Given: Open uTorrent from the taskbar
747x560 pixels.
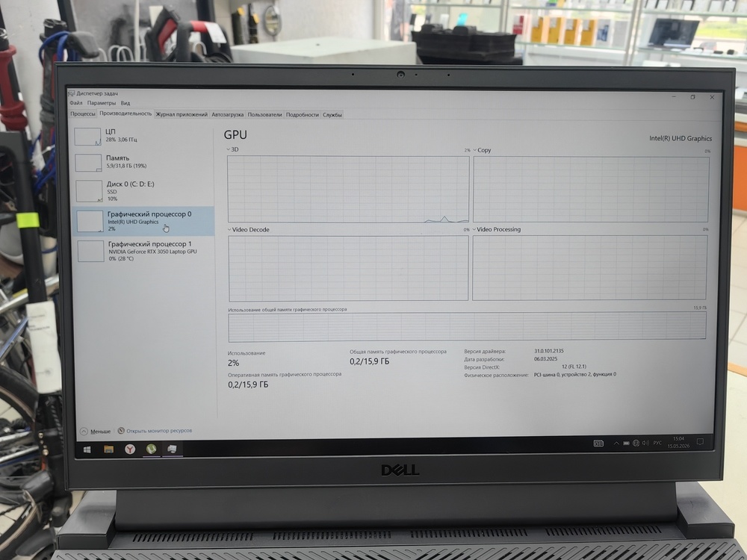Looking at the screenshot, I should 151,449.
